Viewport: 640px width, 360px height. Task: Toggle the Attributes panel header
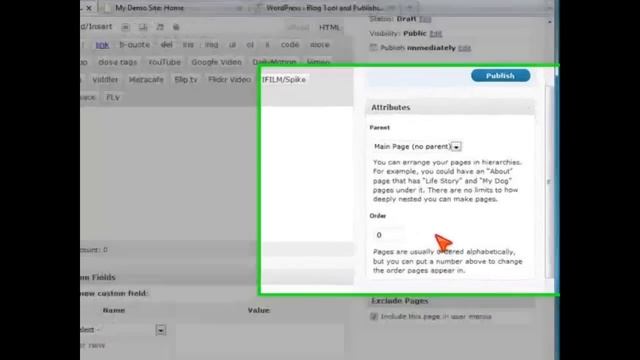point(450,107)
